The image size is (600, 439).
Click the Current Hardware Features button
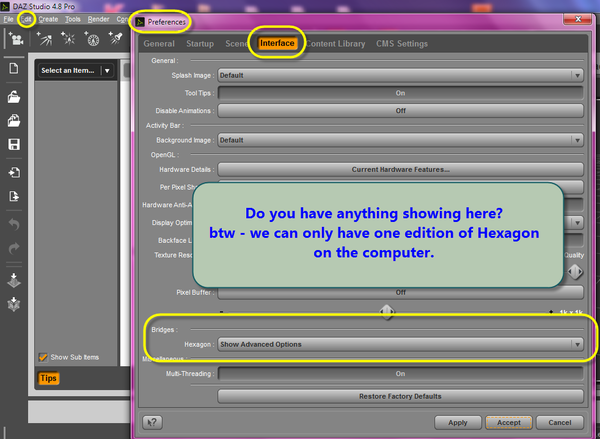coord(400,170)
